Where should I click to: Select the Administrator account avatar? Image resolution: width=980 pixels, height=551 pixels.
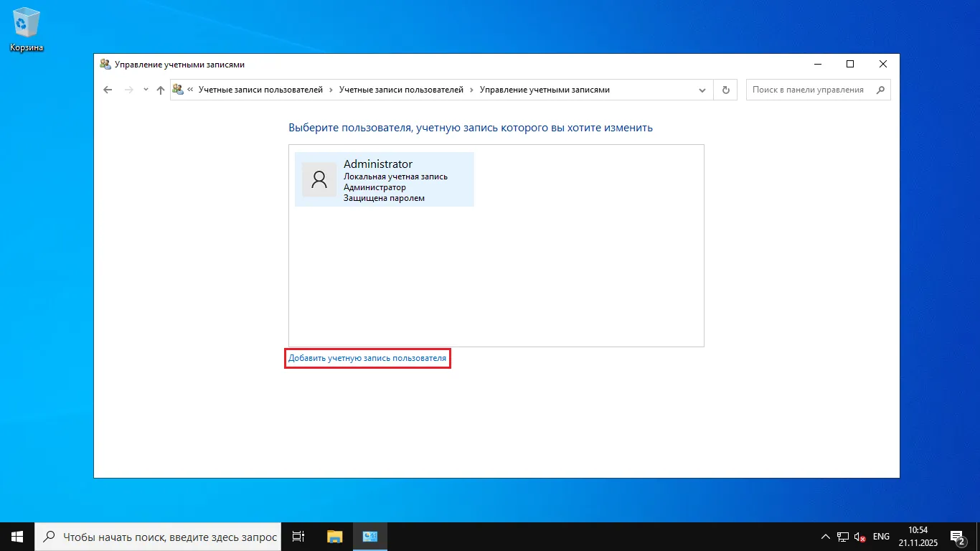[x=319, y=179]
